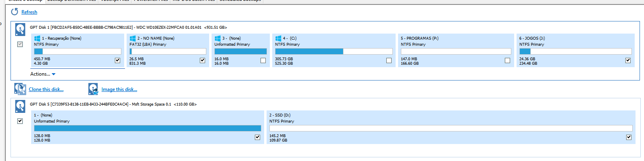This screenshot has height=161, width=644.
Task: Open the Refresh link
Action: click(29, 12)
